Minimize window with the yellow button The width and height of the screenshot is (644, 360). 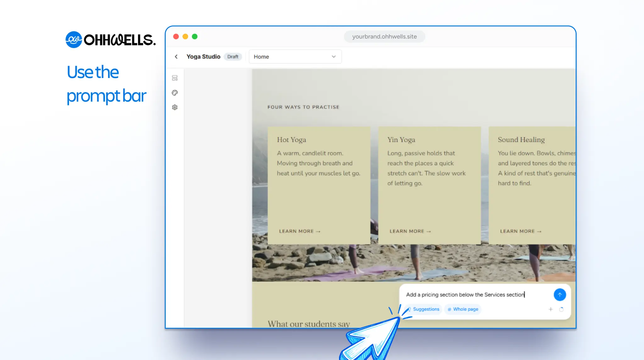tap(185, 36)
